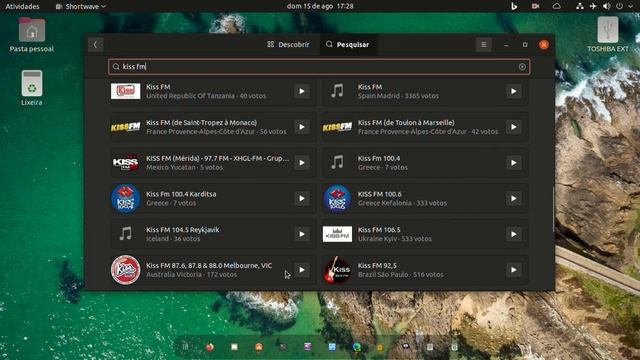The width and height of the screenshot is (640, 360).
Task: Click 'Iceland · 36 votos' subtitle
Action: [x=173, y=239]
